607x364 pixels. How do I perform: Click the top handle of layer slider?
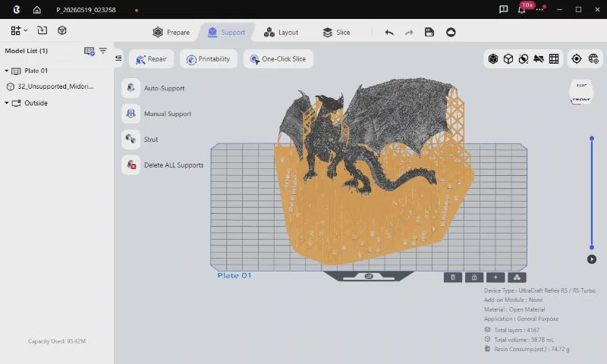pyautogui.click(x=592, y=139)
